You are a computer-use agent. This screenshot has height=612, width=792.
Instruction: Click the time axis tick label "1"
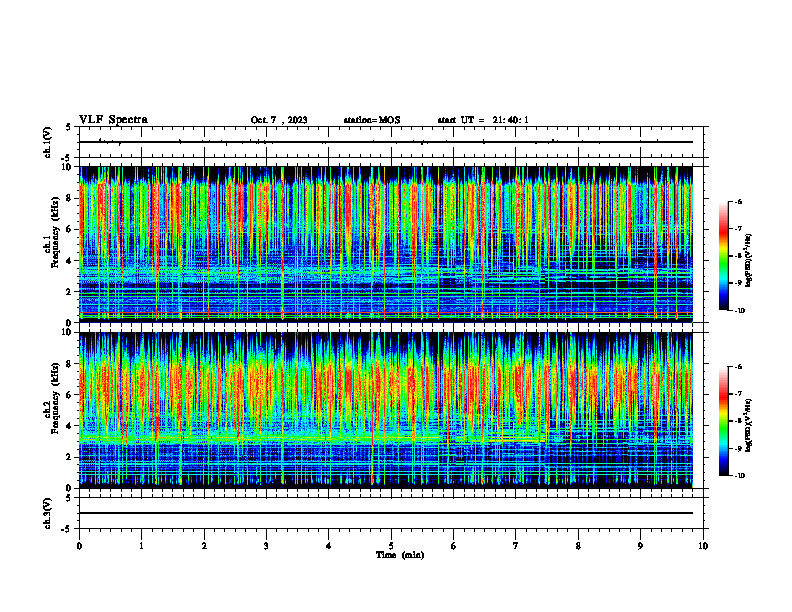(x=141, y=546)
